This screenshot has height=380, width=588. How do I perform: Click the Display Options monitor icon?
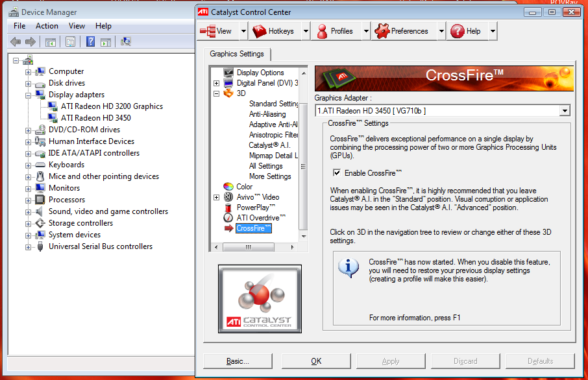click(228, 73)
